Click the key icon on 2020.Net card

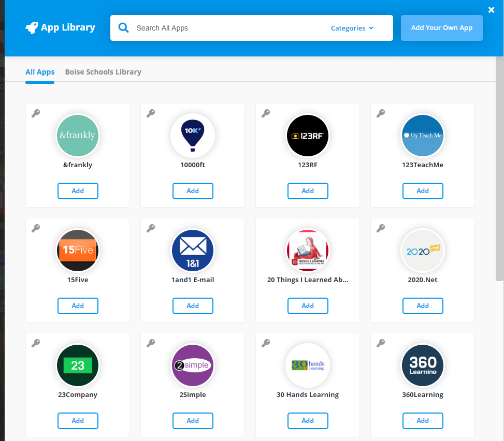pyautogui.click(x=381, y=228)
